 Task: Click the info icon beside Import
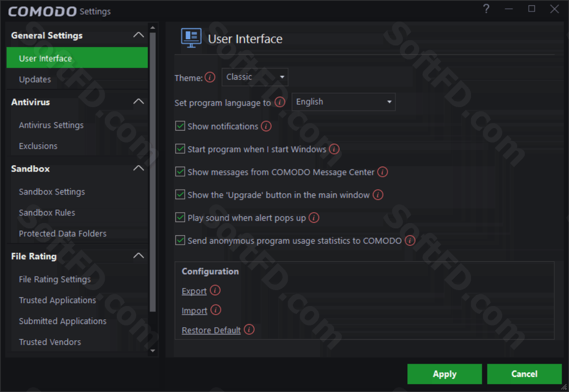coord(216,310)
